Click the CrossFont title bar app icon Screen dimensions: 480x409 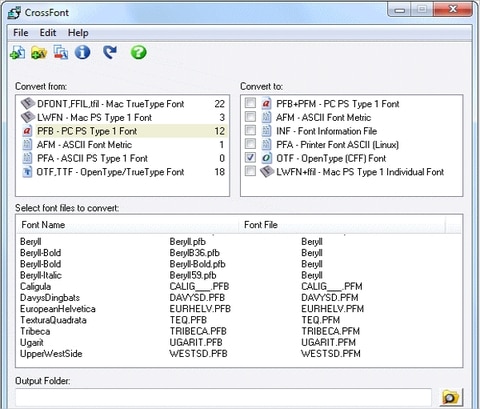click(14, 13)
